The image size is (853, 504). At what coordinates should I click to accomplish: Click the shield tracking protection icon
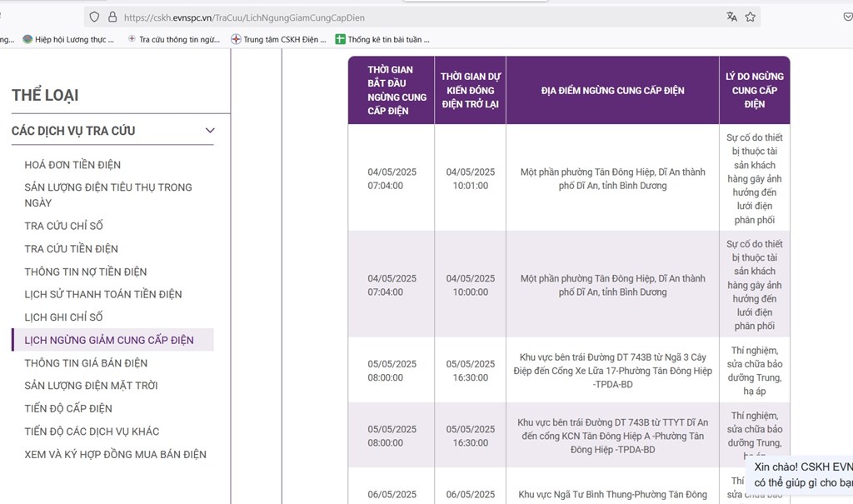(94, 17)
